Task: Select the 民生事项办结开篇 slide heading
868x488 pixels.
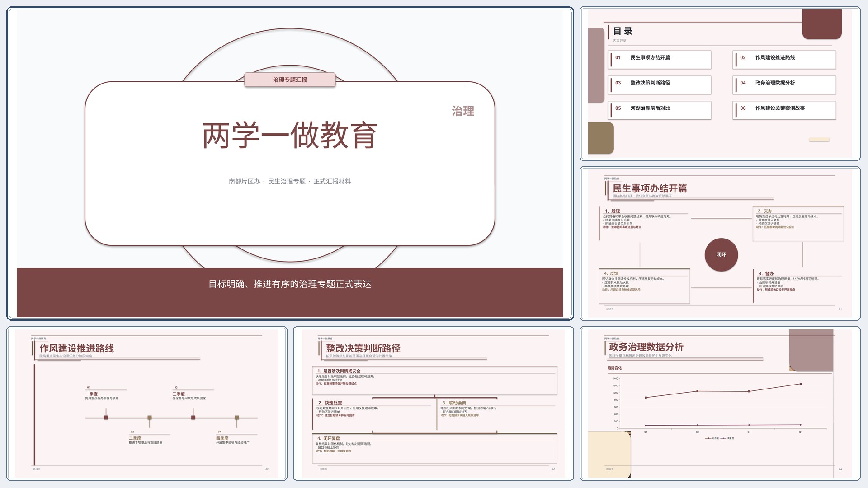Action: tap(649, 188)
